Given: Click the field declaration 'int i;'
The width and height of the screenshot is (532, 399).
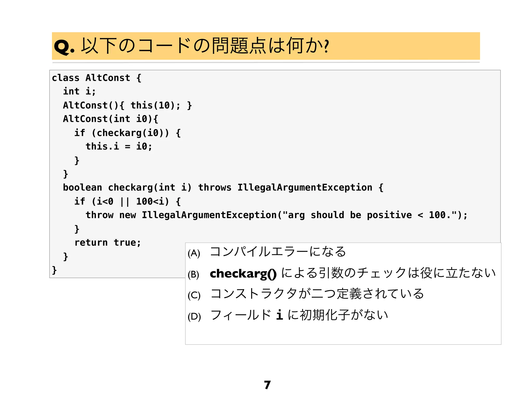Looking at the screenshot, I should tap(79, 91).
